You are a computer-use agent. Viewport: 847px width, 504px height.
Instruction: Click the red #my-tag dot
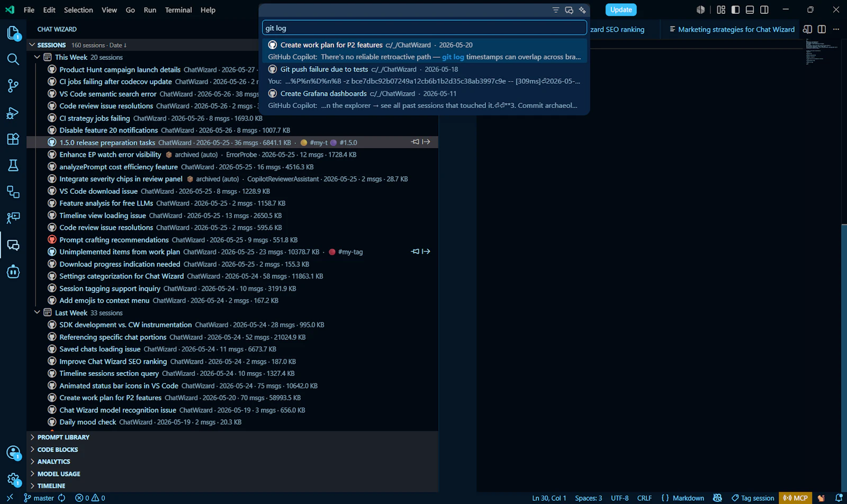(332, 252)
